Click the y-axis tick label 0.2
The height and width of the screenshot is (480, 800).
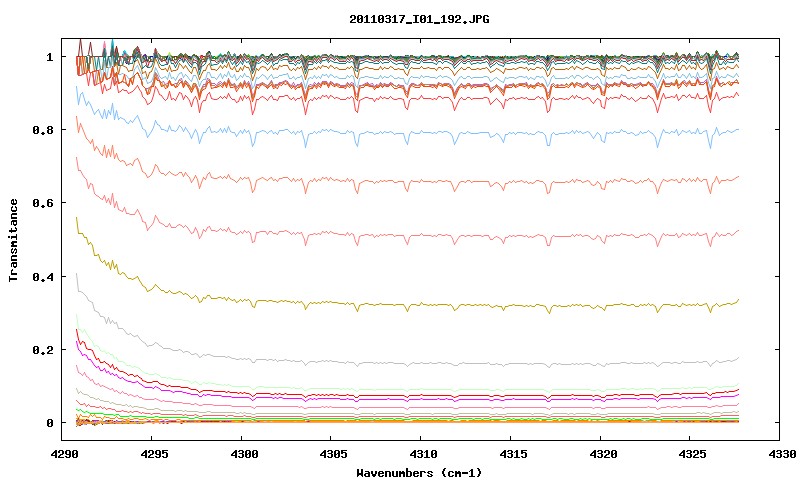[43, 350]
